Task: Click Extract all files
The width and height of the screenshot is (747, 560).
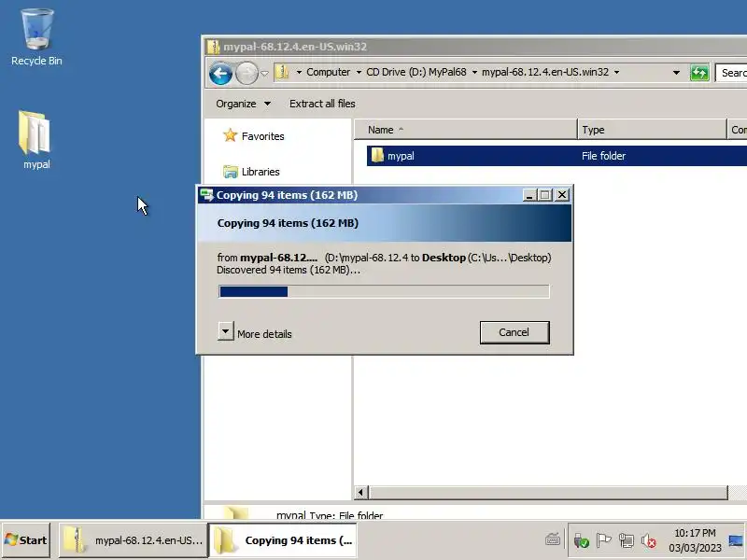Action: pyautogui.click(x=322, y=104)
